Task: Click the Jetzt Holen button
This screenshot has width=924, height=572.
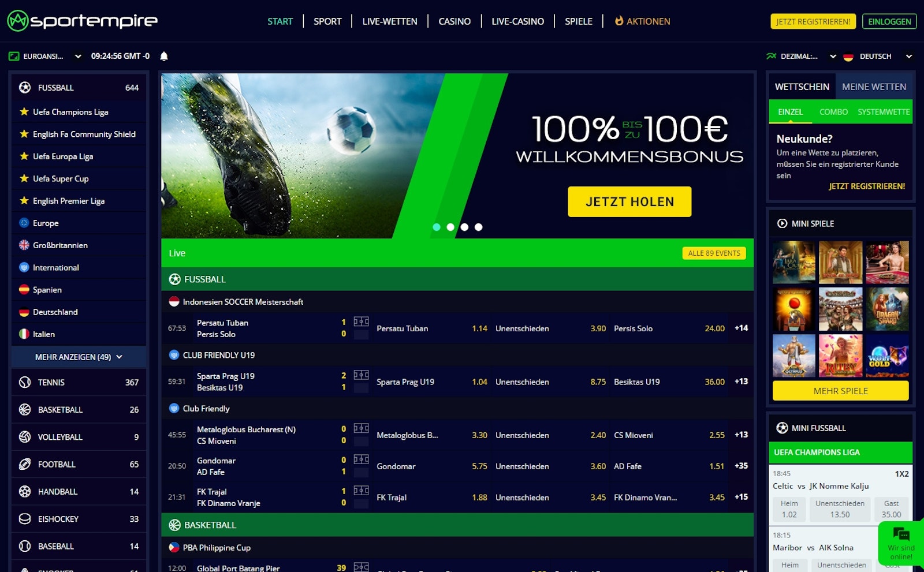Action: pos(629,201)
